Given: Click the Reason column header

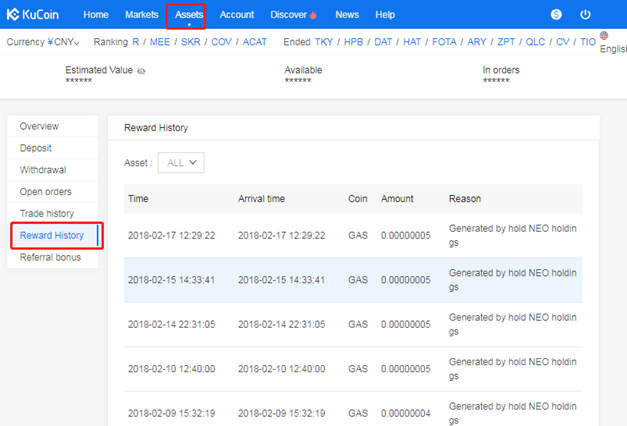Looking at the screenshot, I should tap(465, 199).
